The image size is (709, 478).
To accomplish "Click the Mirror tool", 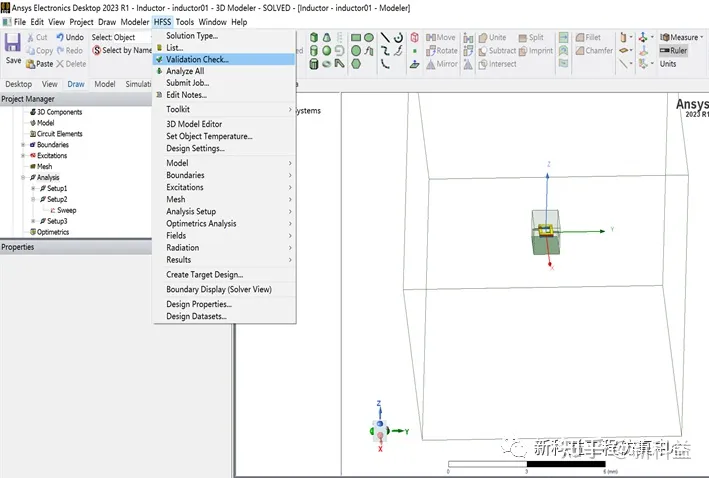I will [x=442, y=64].
